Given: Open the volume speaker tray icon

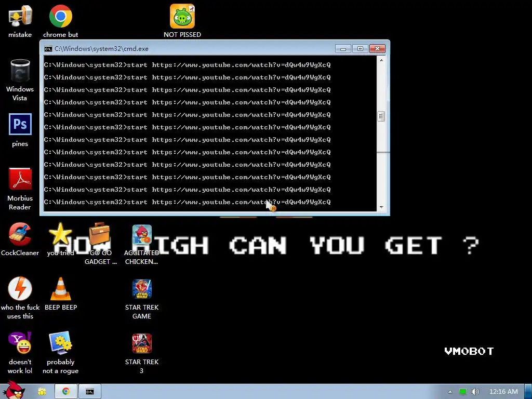Looking at the screenshot, I should pos(475,392).
